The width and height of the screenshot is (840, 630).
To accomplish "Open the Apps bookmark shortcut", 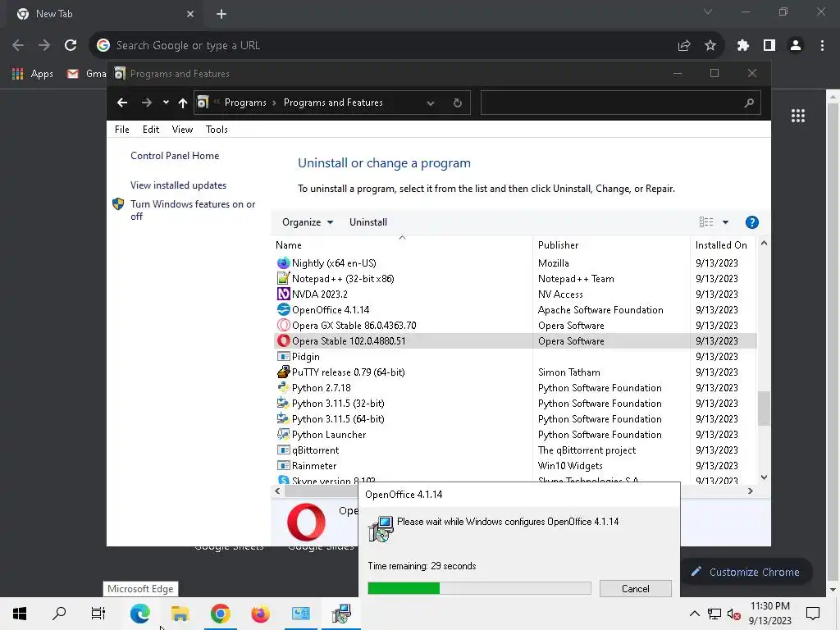I will [x=32, y=74].
